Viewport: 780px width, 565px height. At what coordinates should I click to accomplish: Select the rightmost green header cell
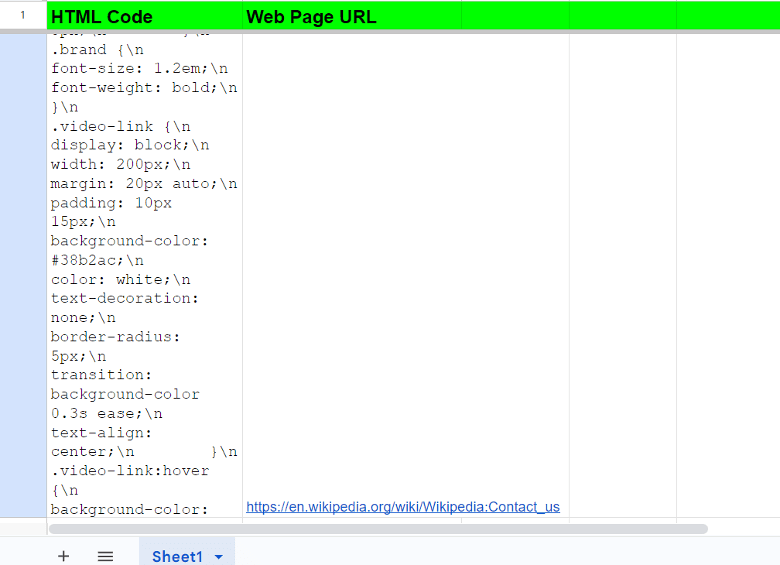[x=728, y=16]
